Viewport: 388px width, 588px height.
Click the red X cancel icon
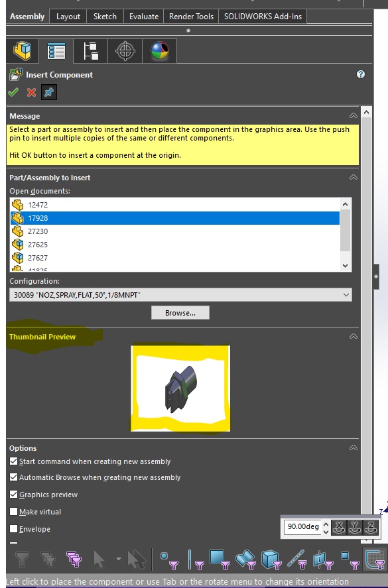tap(32, 92)
